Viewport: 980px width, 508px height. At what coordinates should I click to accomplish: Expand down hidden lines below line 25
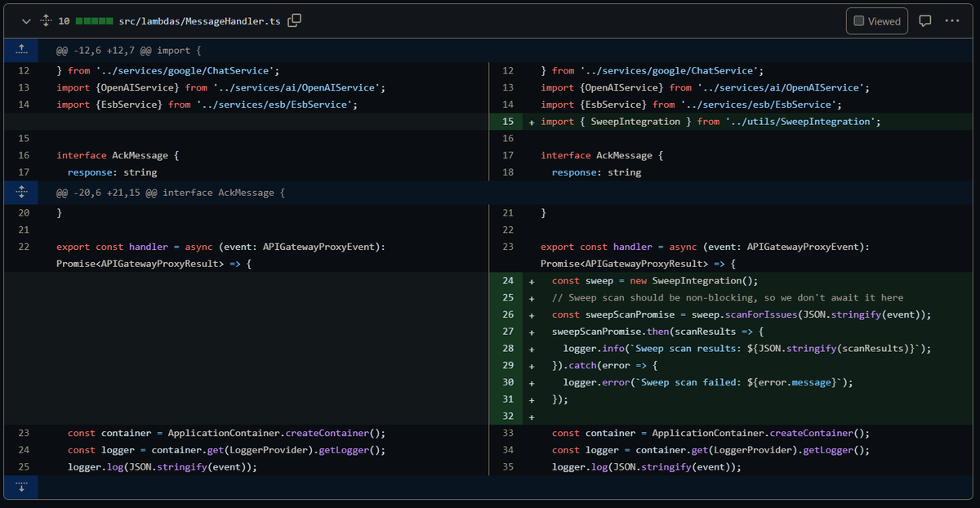pyautogui.click(x=22, y=488)
